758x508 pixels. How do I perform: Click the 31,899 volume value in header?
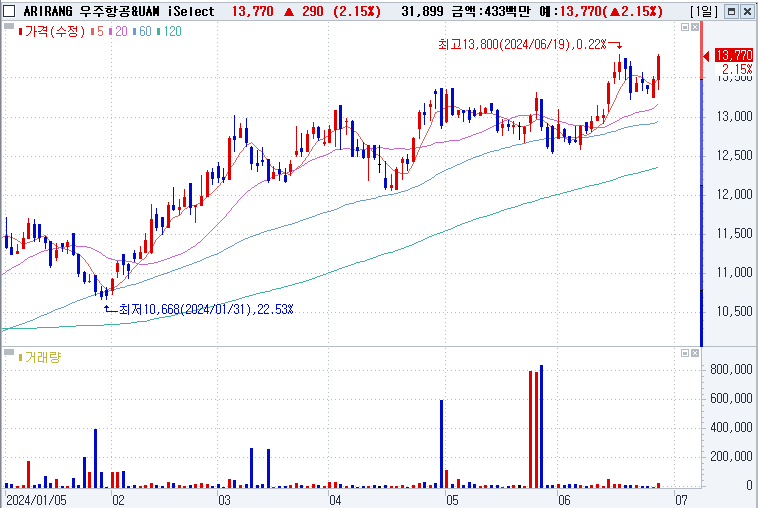click(422, 11)
